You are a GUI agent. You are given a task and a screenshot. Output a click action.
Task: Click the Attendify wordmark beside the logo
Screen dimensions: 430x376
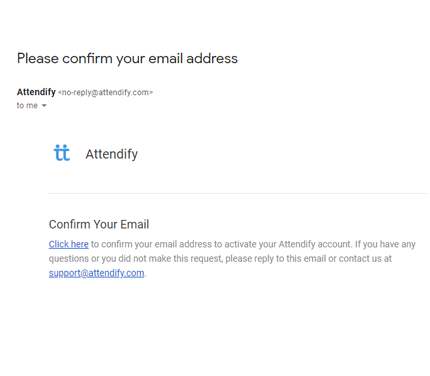(112, 154)
